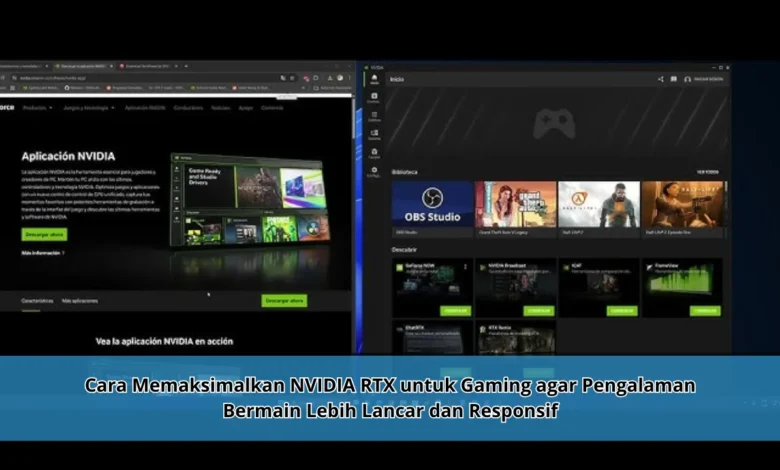Open the Half-Life 2 Episode One tile
The image size is (780, 470).
[x=682, y=209]
